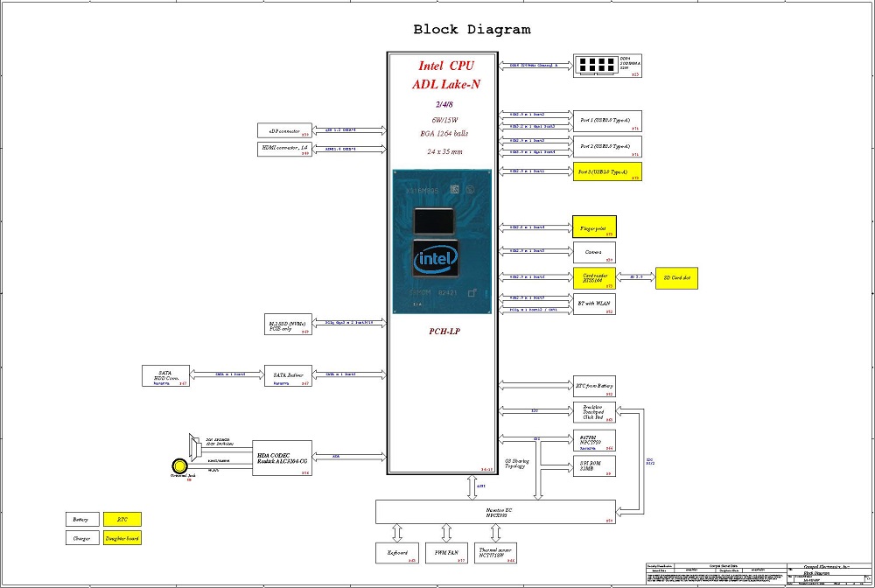The width and height of the screenshot is (875, 588).
Task: Click the DDR4 SODIMM memory slot symbol
Action: pyautogui.click(x=597, y=65)
